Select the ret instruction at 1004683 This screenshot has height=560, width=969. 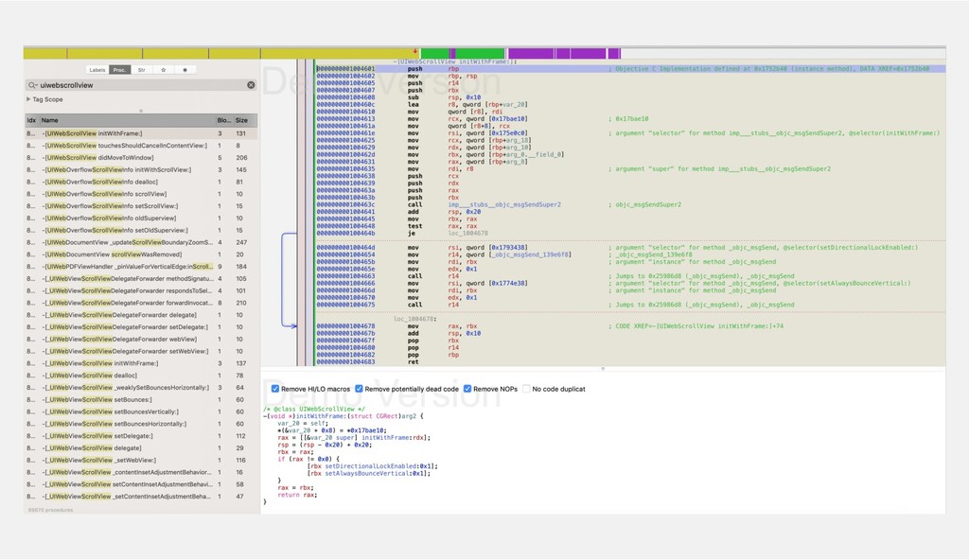630,361
